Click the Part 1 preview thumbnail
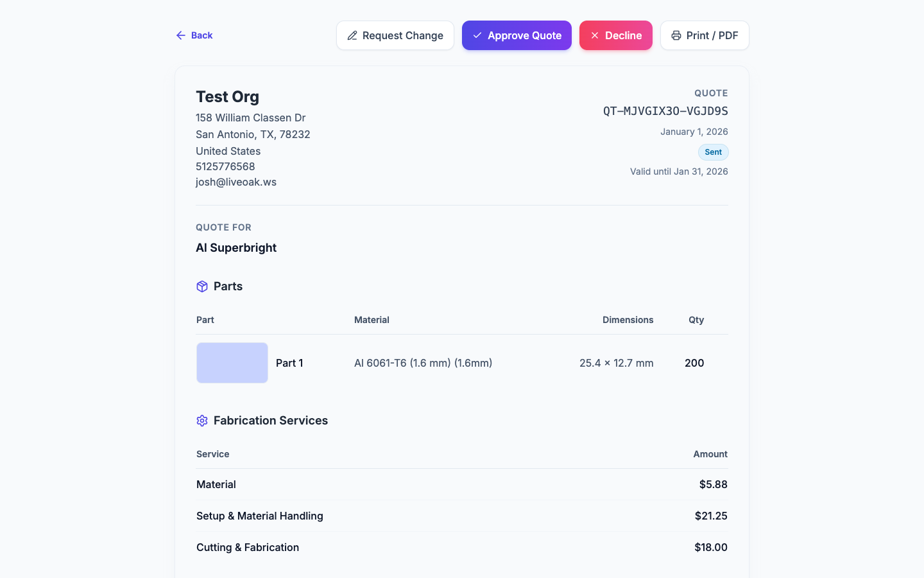This screenshot has width=924, height=578. pyautogui.click(x=232, y=362)
